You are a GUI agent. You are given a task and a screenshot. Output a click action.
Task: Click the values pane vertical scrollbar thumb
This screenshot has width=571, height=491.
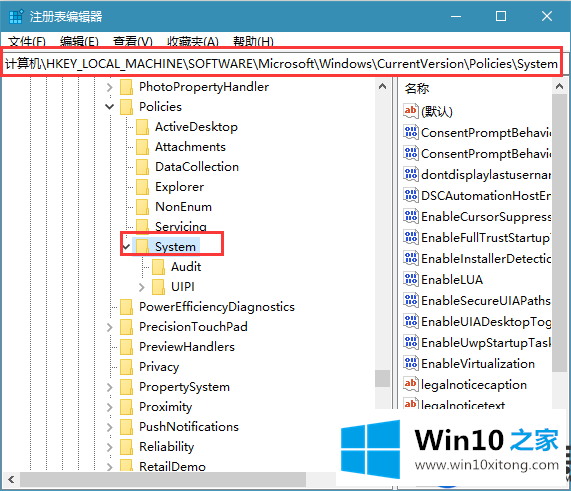(x=560, y=233)
